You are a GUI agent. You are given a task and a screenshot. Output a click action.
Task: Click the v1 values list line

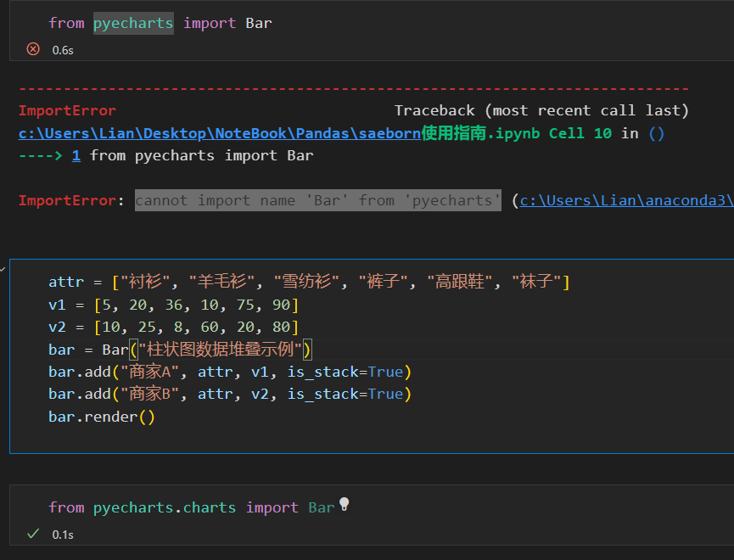click(173, 305)
